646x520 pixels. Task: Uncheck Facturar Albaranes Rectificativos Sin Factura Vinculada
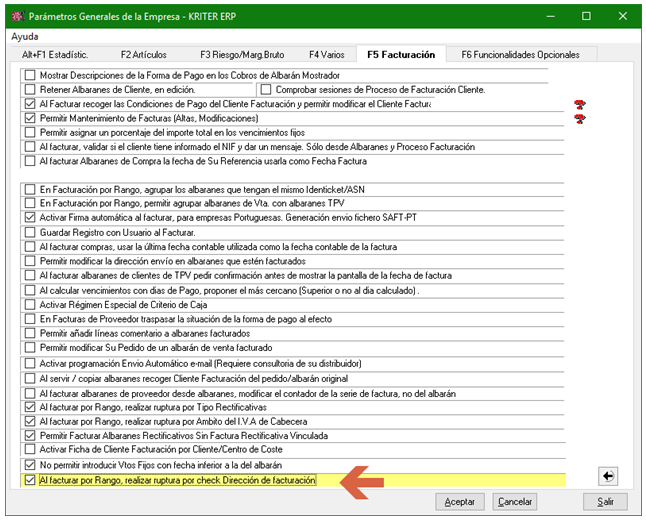30,436
